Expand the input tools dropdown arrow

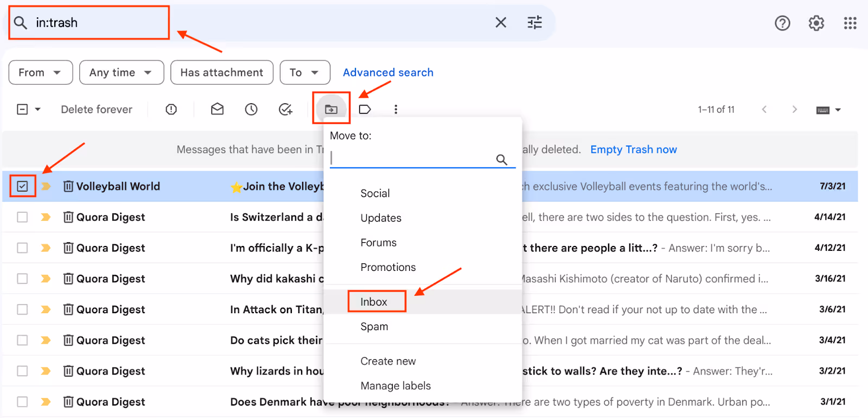tap(838, 110)
